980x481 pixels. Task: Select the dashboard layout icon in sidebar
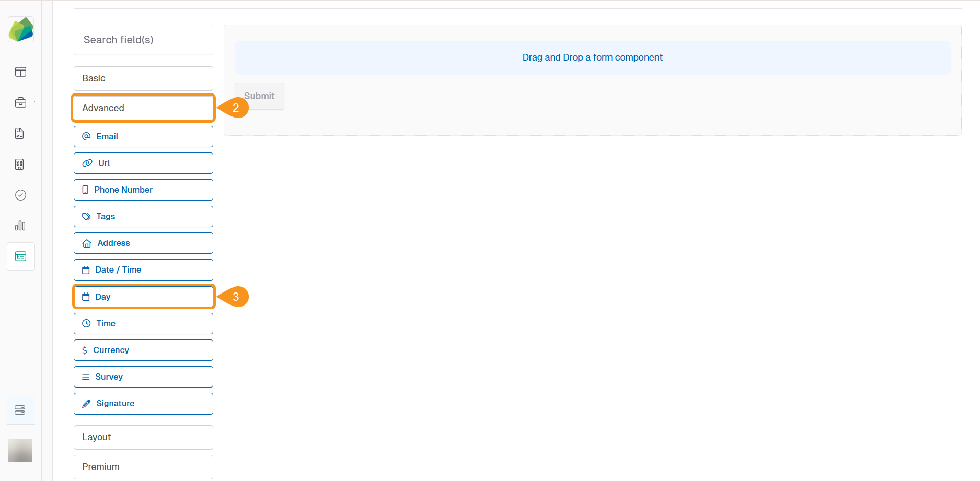20,72
